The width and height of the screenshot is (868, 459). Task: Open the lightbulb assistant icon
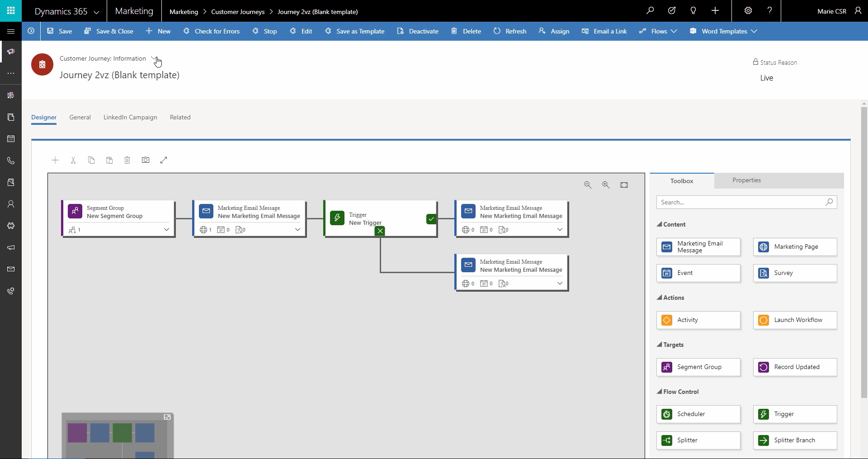693,10
